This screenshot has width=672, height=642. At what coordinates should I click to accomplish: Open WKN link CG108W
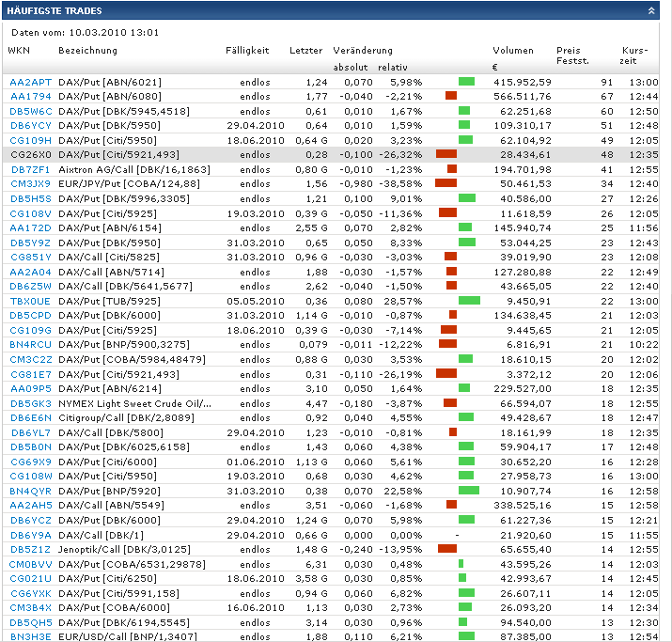[x=30, y=477]
